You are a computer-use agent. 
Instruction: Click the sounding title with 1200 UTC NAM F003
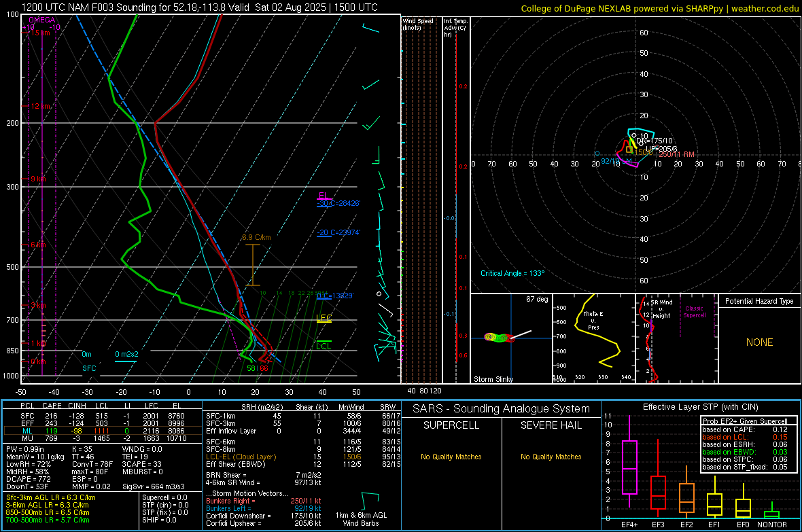199,7
